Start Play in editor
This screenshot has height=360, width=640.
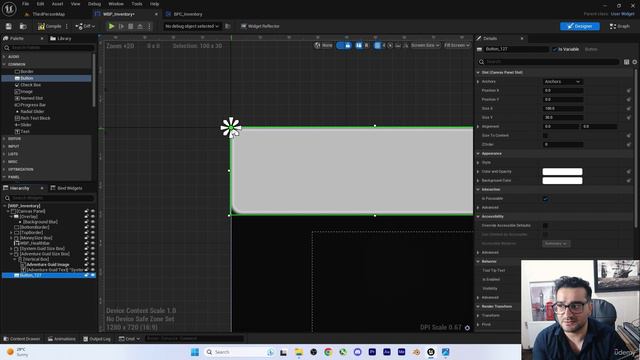[111, 26]
